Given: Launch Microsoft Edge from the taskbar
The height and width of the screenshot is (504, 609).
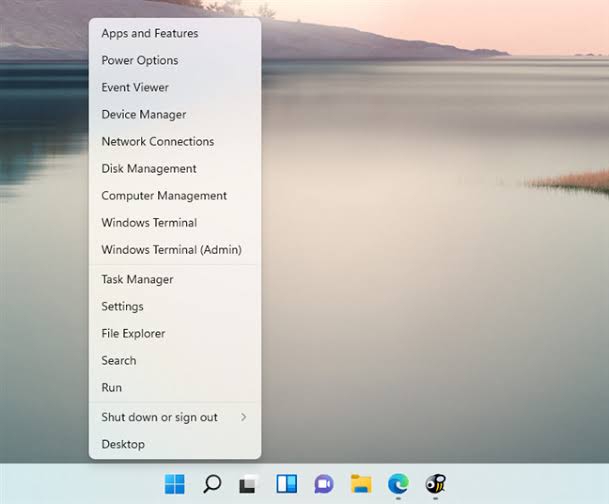Looking at the screenshot, I should 398,484.
